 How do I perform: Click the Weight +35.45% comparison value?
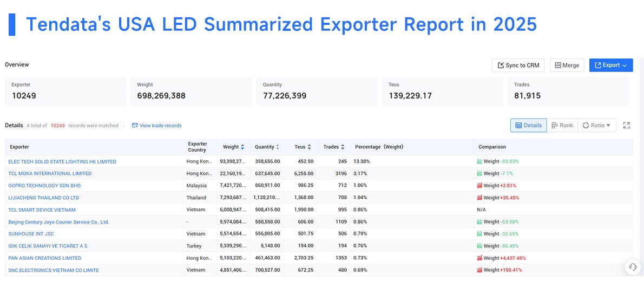pos(501,198)
